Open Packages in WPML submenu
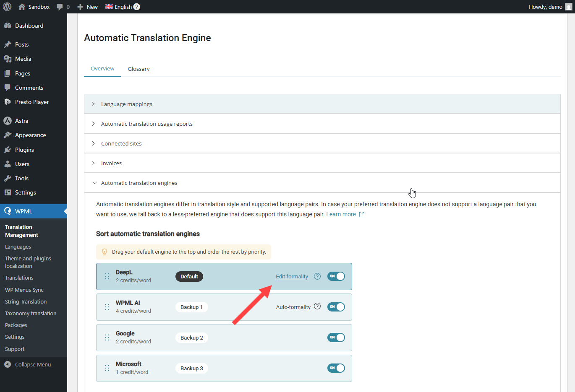 [x=16, y=325]
